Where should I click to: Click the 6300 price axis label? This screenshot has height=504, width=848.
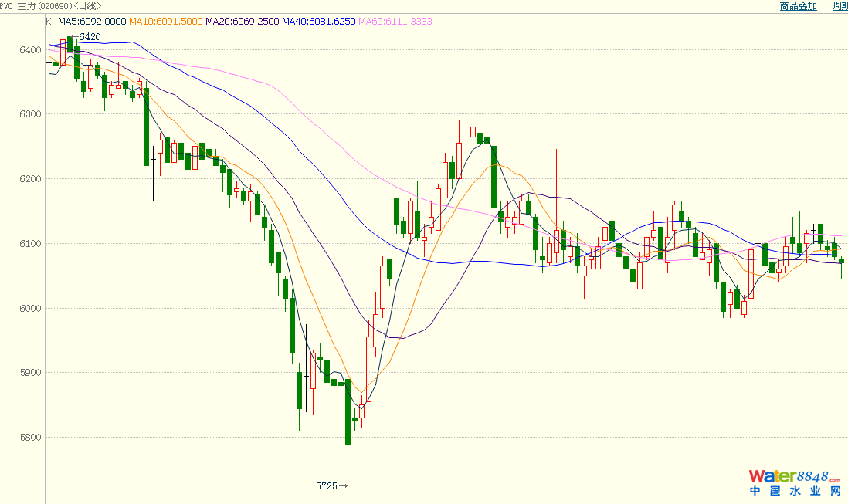tap(32, 114)
